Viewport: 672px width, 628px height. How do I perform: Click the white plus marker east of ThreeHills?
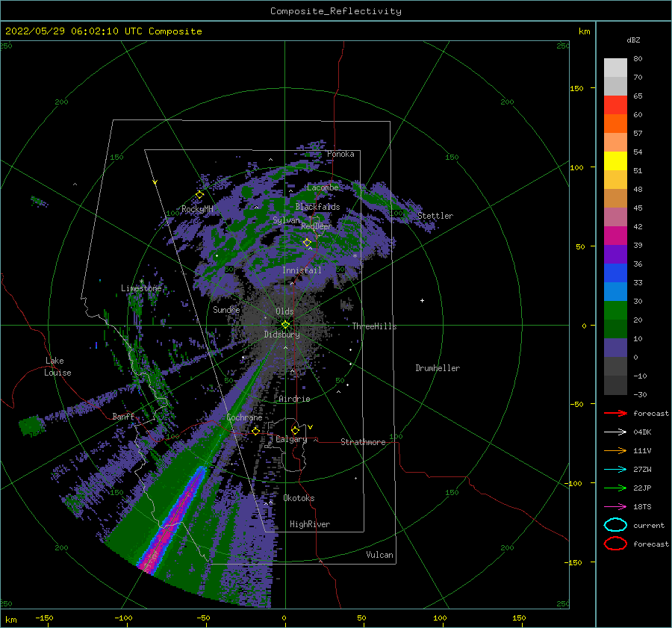[422, 300]
